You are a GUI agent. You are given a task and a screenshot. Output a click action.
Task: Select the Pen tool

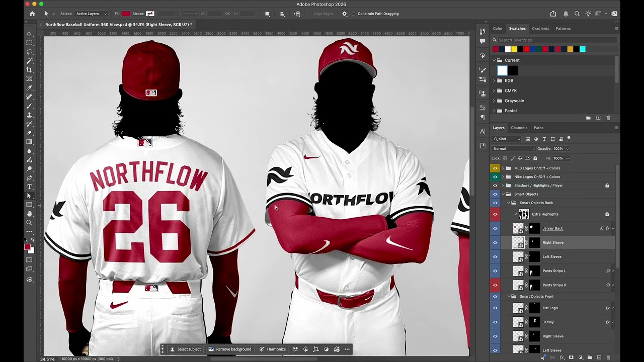pyautogui.click(x=29, y=178)
